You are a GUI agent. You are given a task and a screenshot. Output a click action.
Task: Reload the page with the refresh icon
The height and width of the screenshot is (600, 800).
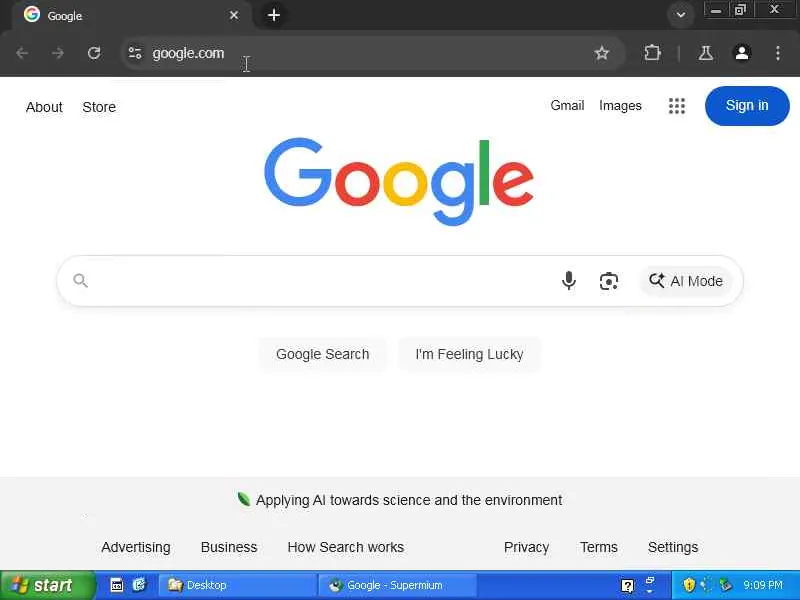coord(94,53)
